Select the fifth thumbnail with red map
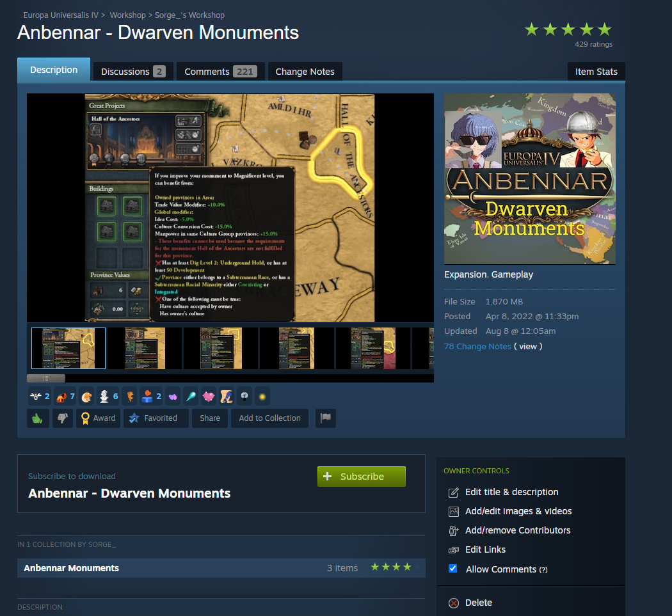Image resolution: width=672 pixels, height=616 pixels. click(373, 348)
